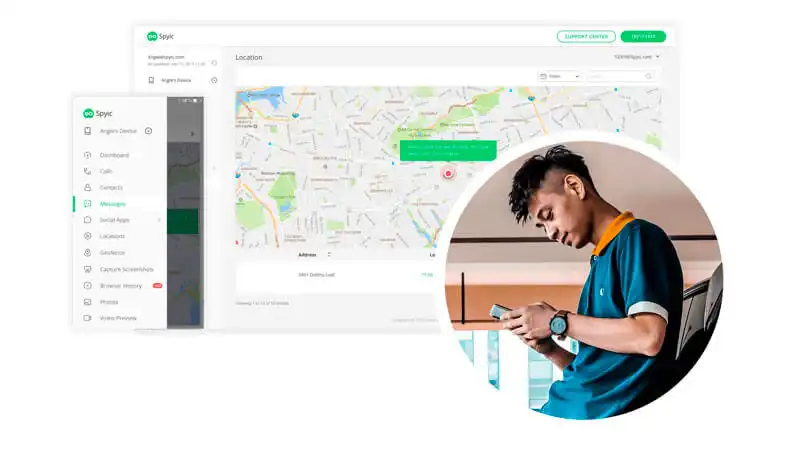Open Geofence in the sidebar menu

112,253
